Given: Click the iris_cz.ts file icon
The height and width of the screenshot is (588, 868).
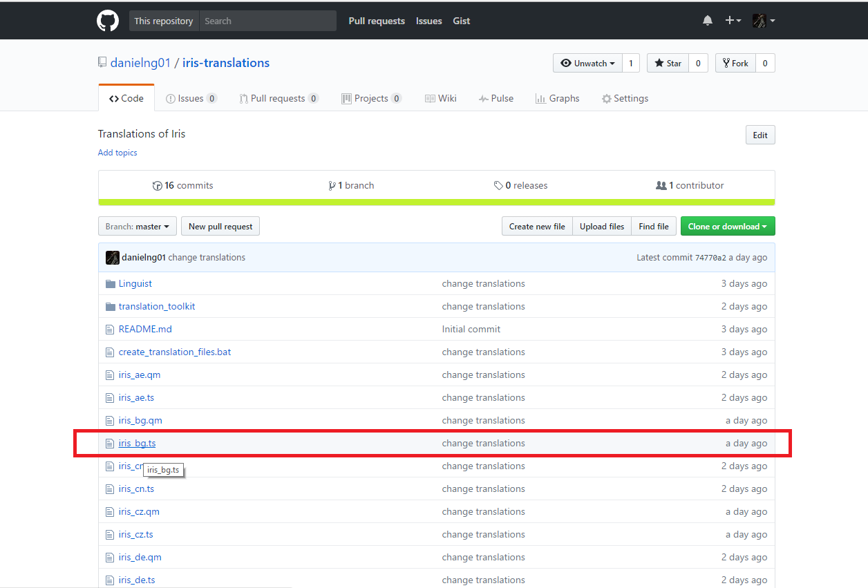Looking at the screenshot, I should (109, 534).
